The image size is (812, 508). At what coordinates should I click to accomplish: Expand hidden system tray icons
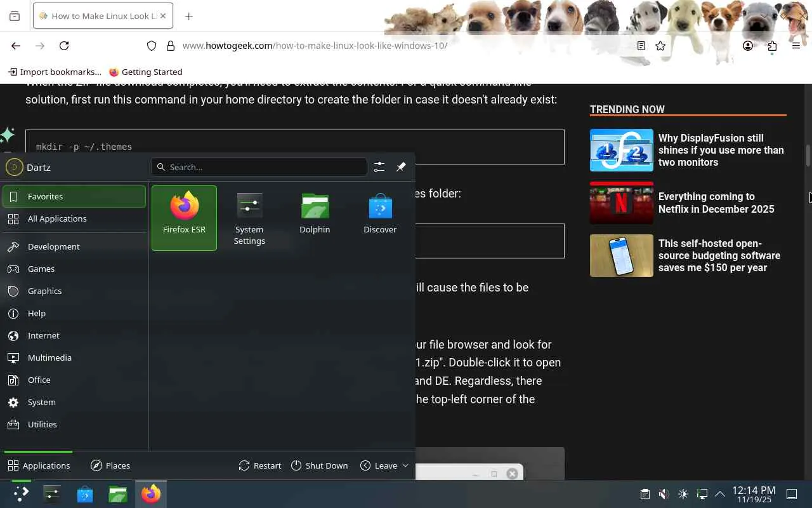tap(720, 494)
